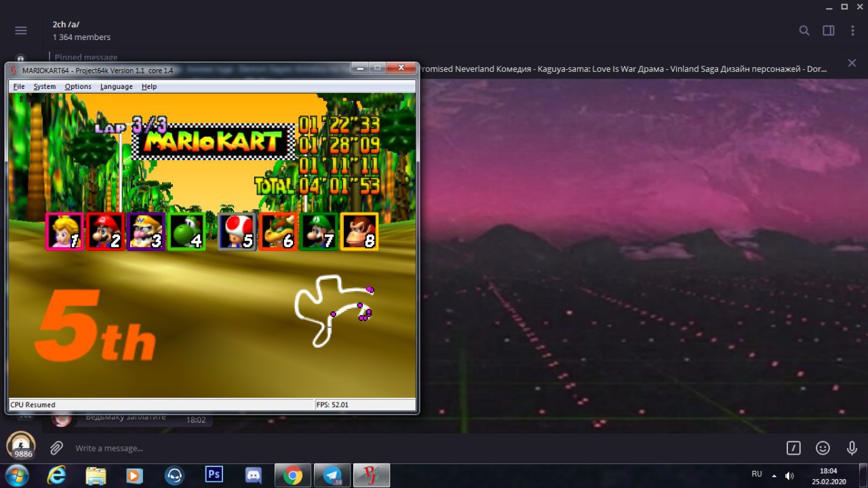Click the orange 5th place text

click(x=95, y=327)
